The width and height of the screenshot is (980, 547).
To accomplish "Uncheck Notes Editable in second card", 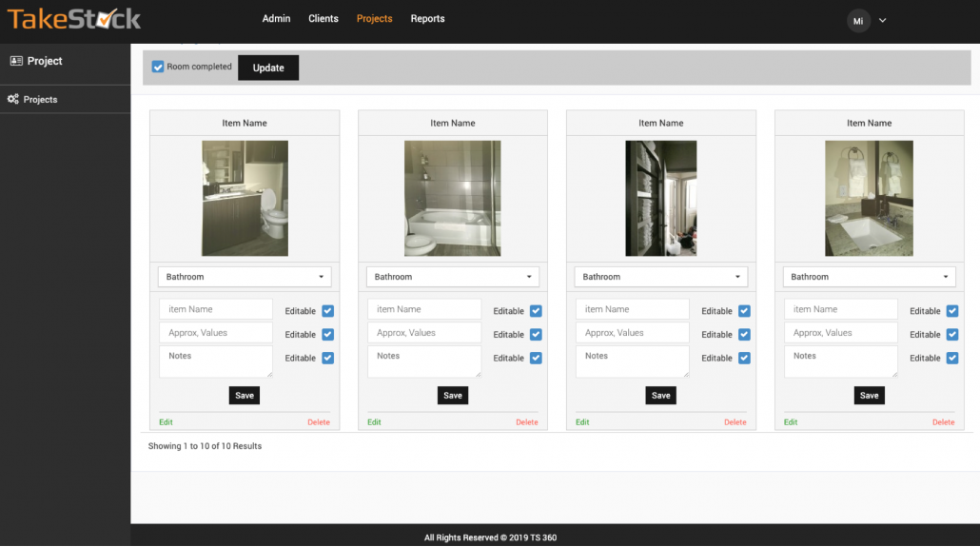I will [x=536, y=358].
